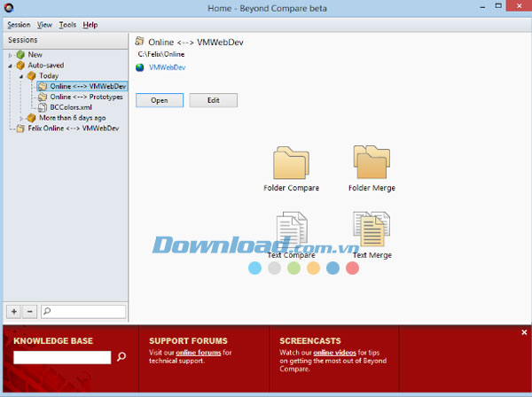Collapse the Auto-saved tree node

[x=11, y=66]
